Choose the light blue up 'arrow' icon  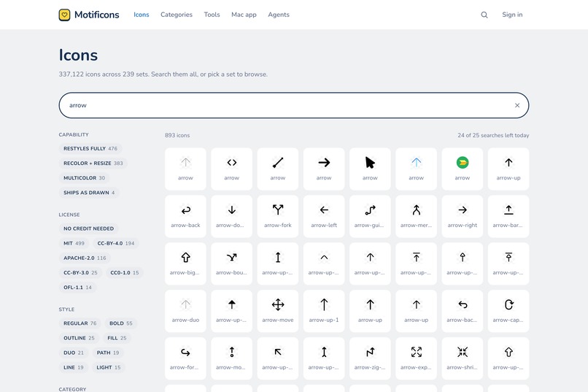click(417, 169)
